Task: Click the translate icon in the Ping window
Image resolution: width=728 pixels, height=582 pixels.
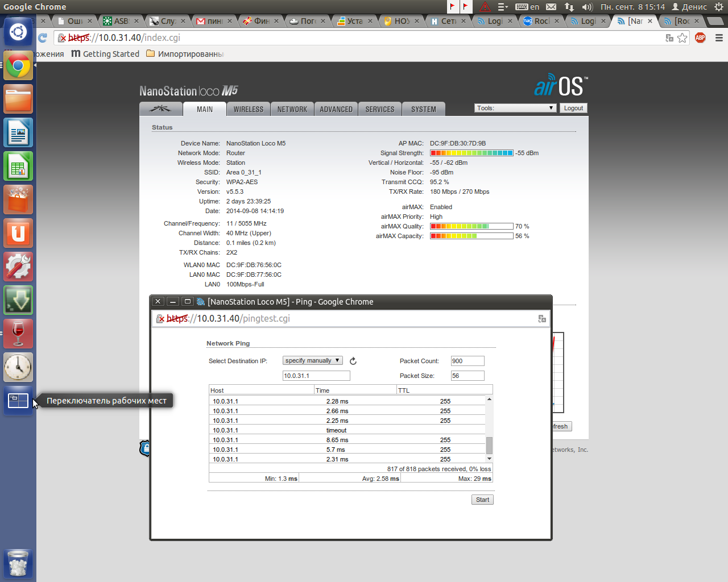Action: (x=542, y=319)
